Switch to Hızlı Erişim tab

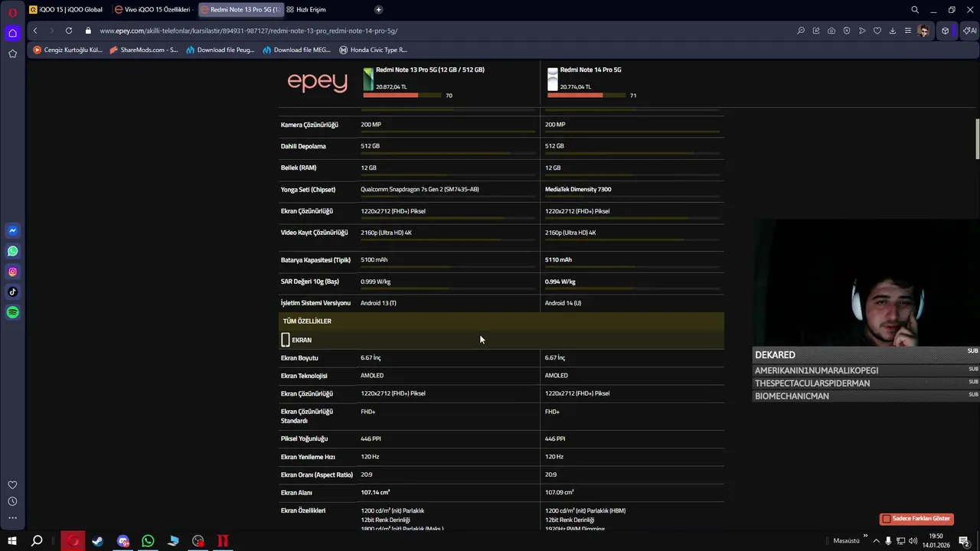(306, 10)
